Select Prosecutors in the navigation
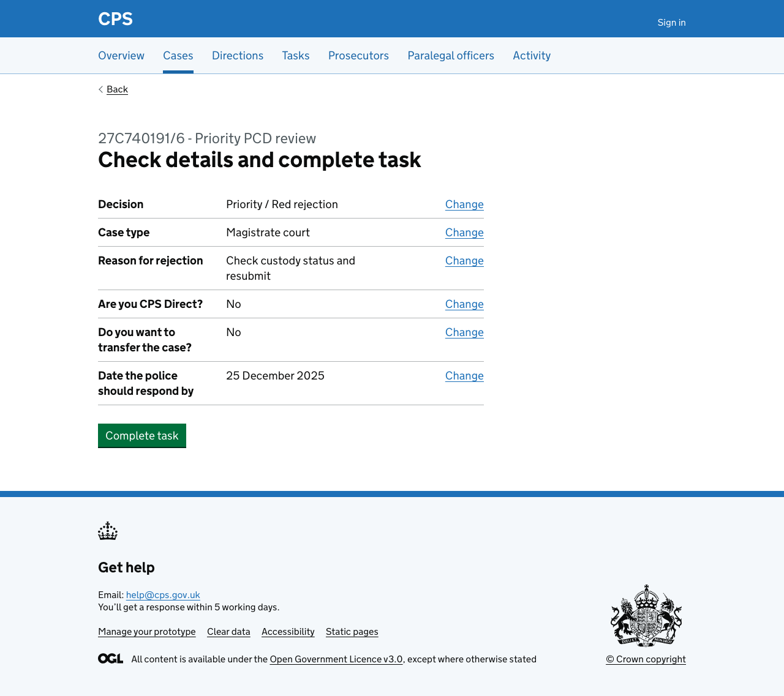784x696 pixels. pos(358,54)
